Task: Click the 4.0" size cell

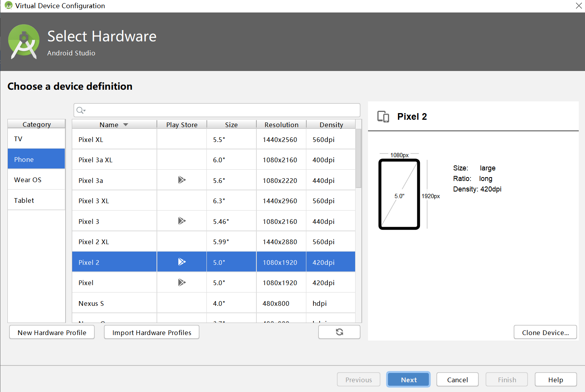Action: click(231, 303)
